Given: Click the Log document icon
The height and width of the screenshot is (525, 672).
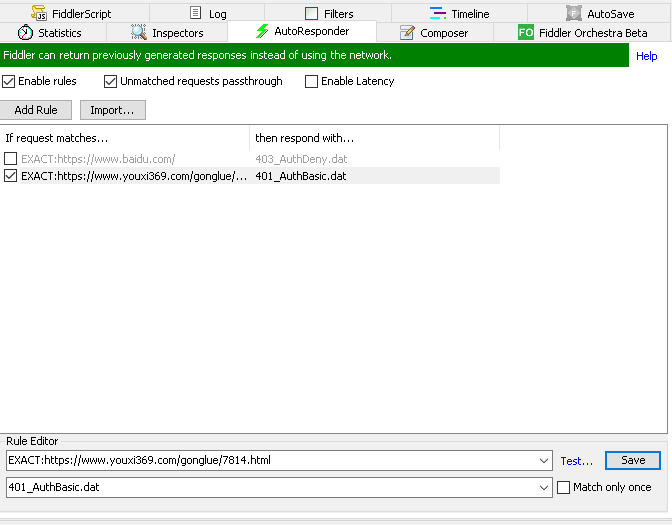Looking at the screenshot, I should (x=195, y=13).
